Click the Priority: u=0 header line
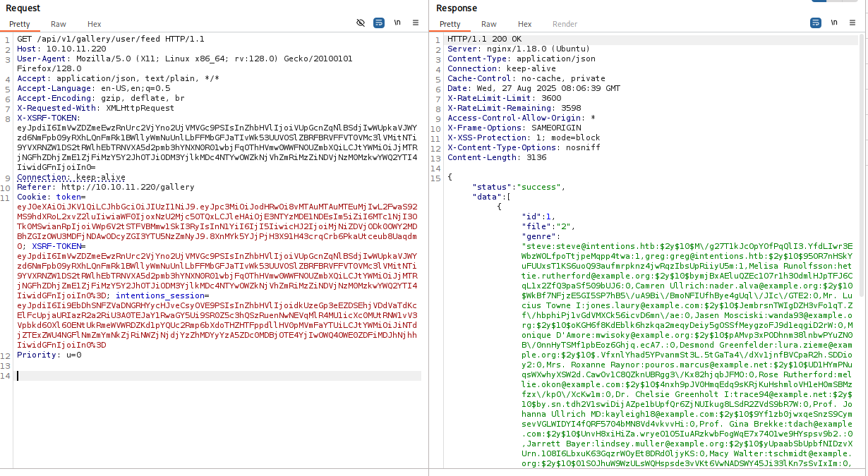Screen dimensions: 868x476 [x=49, y=355]
